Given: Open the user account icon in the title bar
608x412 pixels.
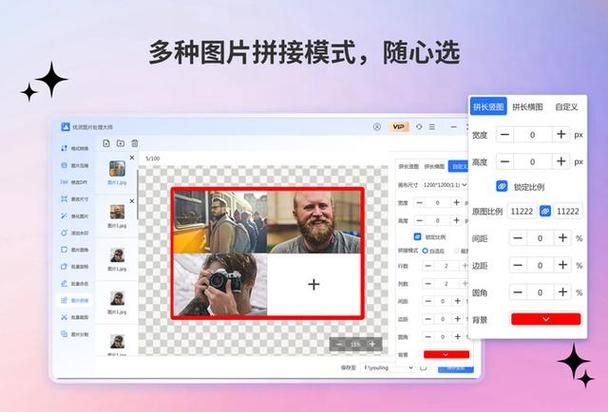Looking at the screenshot, I should 377,127.
